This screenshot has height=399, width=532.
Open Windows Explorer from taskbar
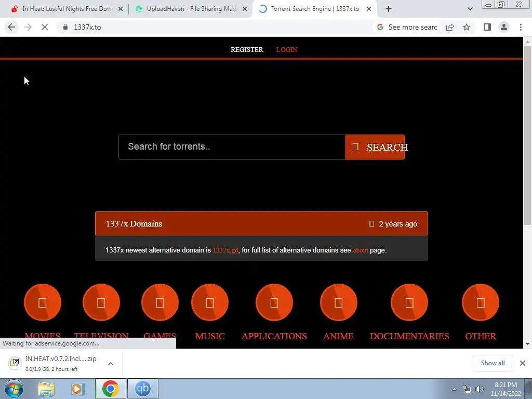click(46, 389)
